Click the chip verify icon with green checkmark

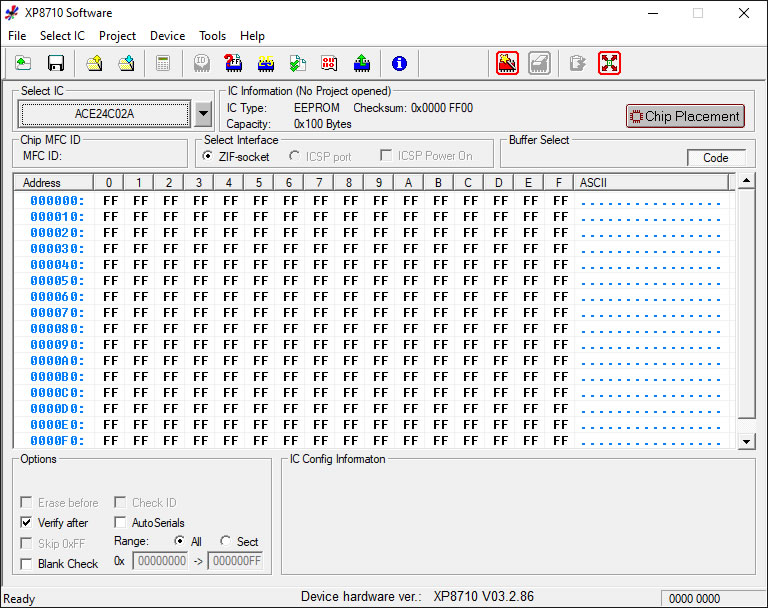(298, 63)
